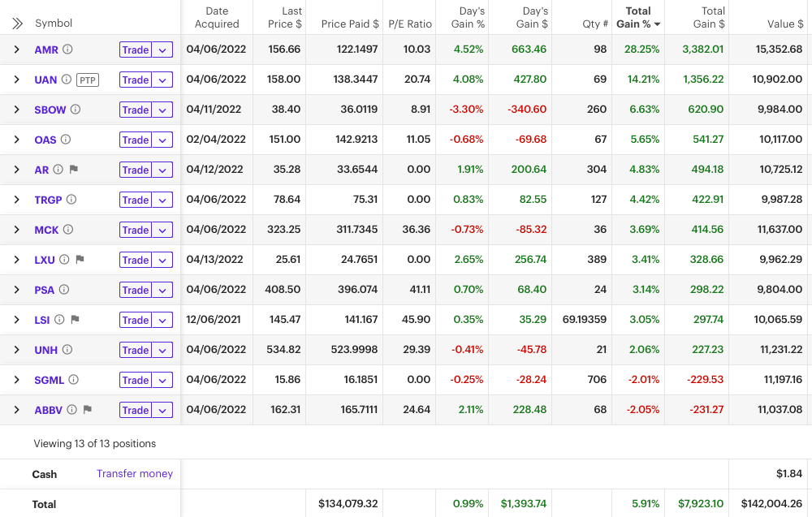The image size is (812, 517).
Task: Click the Trade button for ABBV
Action: (x=136, y=410)
